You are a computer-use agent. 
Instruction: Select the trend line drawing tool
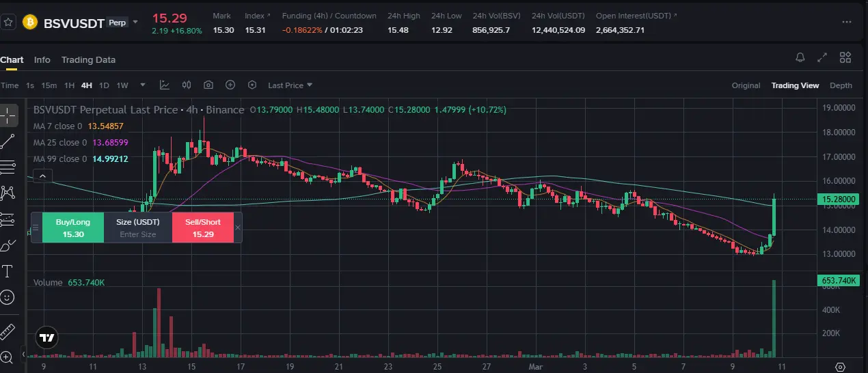tap(8, 141)
